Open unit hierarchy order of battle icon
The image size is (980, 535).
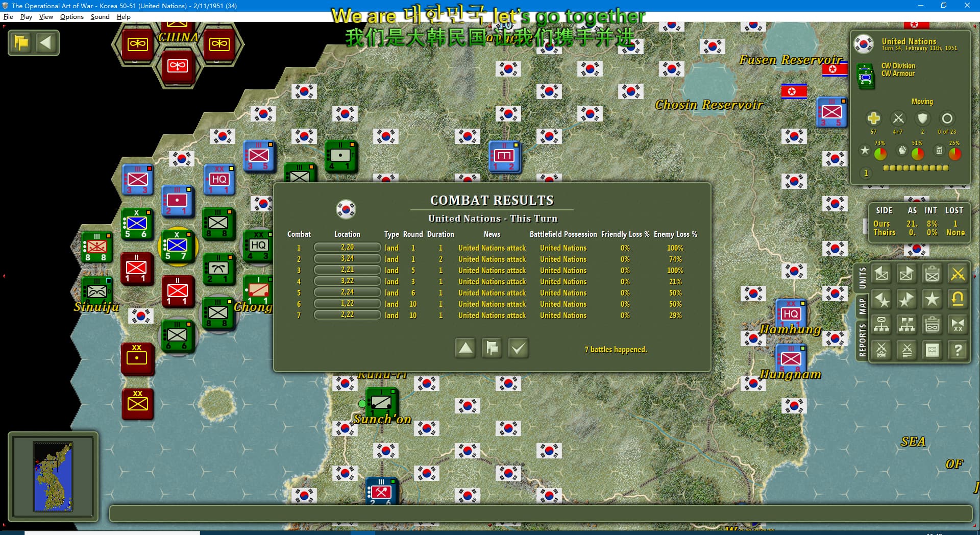pos(881,325)
